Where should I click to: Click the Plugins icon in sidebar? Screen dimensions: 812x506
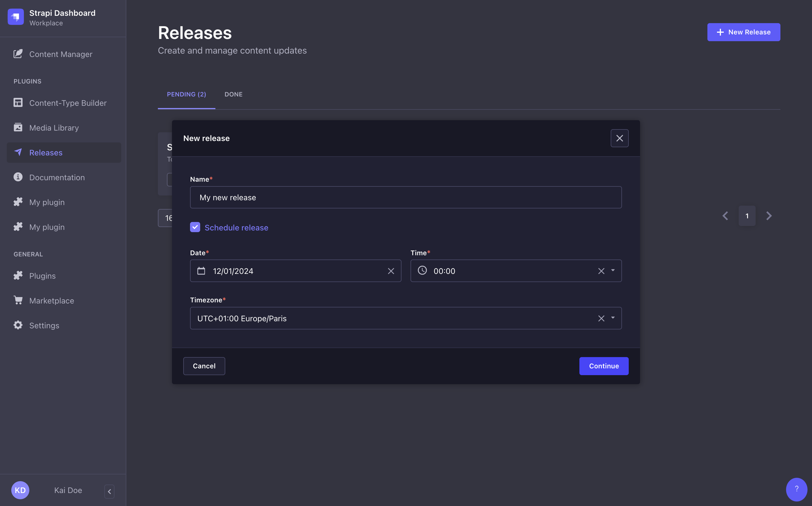pos(17,276)
